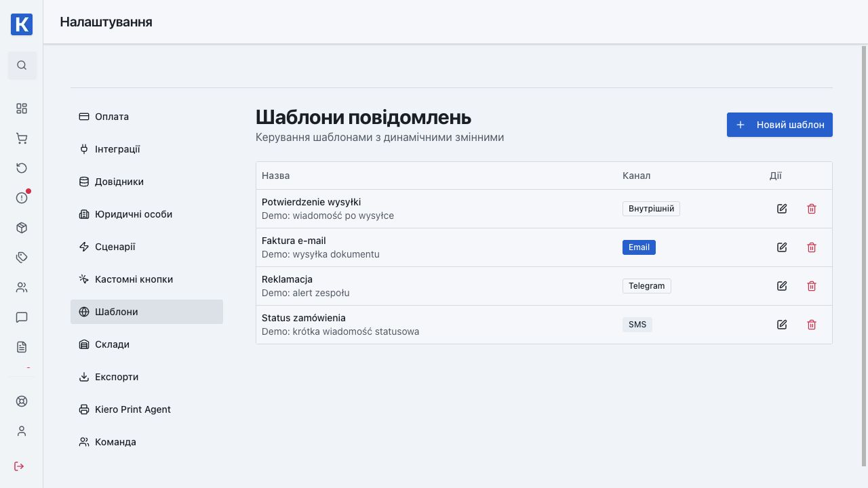
Task: Click the template name Potwierdzenie wysyłki
Action: click(311, 202)
